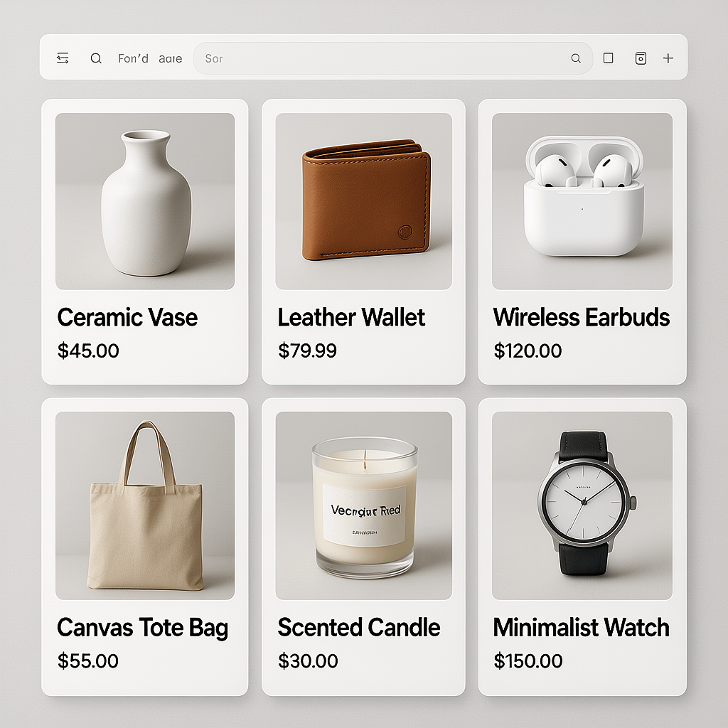Open the Canvas Tote Bag image
The width and height of the screenshot is (728, 728).
coord(145,505)
